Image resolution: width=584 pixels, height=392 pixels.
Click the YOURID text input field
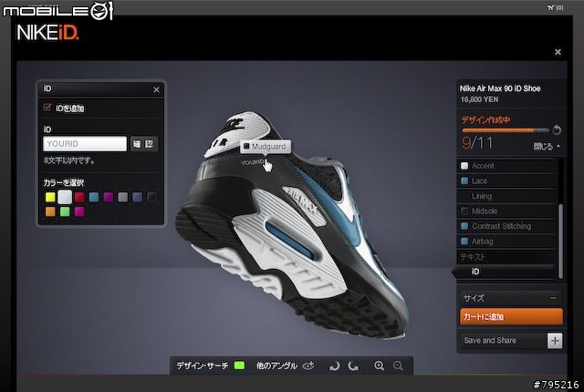click(x=85, y=143)
